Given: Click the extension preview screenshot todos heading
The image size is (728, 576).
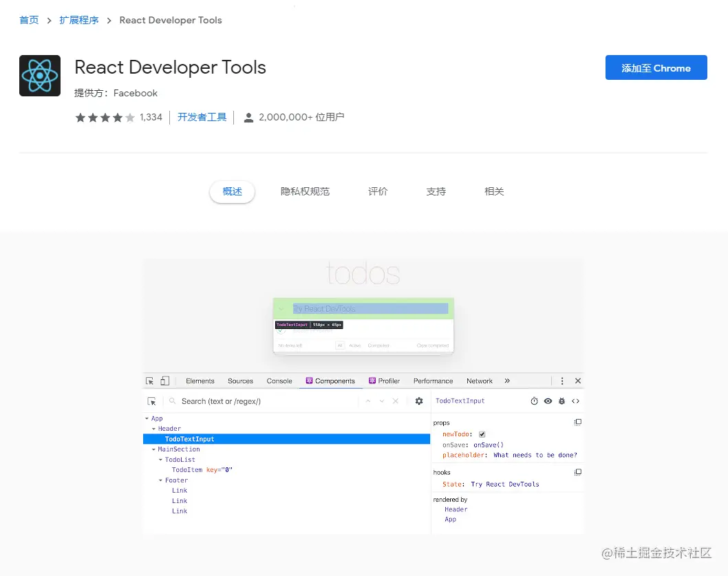Looking at the screenshot, I should 363,273.
